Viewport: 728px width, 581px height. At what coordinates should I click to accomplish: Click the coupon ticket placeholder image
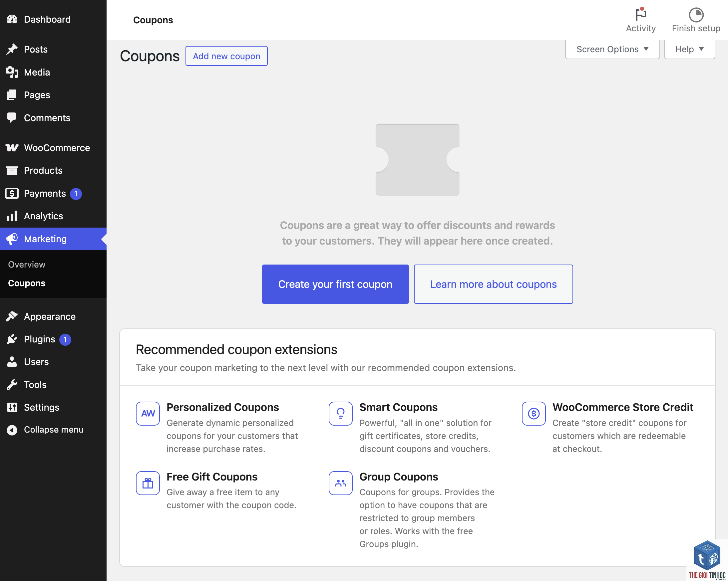[x=417, y=160]
